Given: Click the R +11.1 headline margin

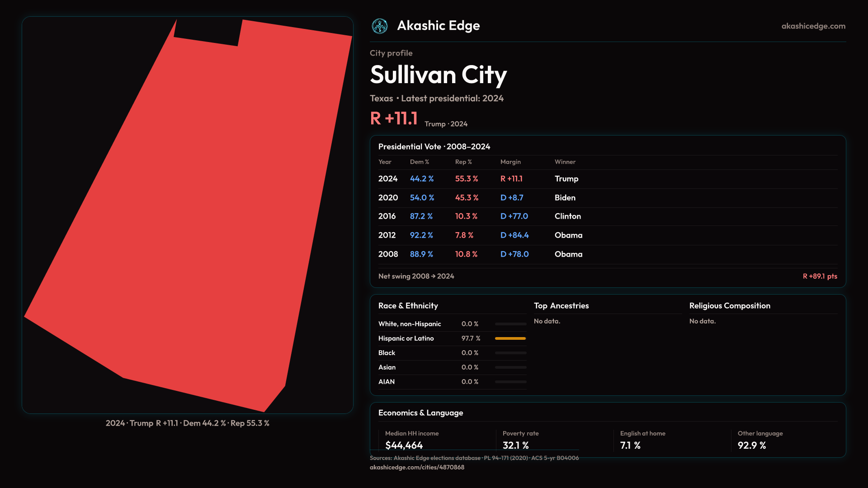Looking at the screenshot, I should [x=394, y=118].
